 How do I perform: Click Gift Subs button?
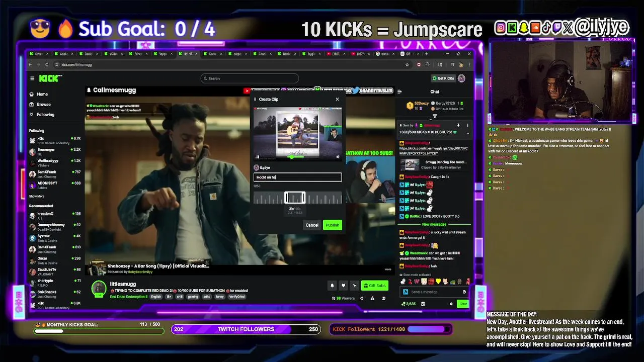(375, 286)
